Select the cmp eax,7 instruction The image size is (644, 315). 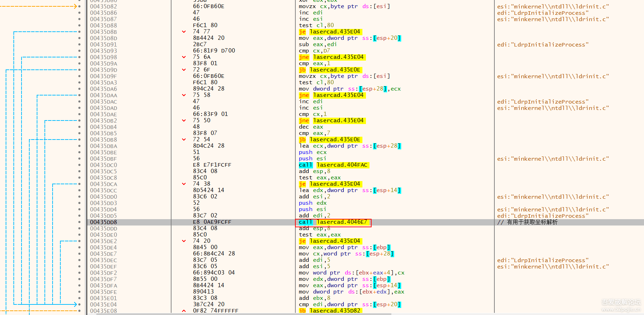[314, 133]
